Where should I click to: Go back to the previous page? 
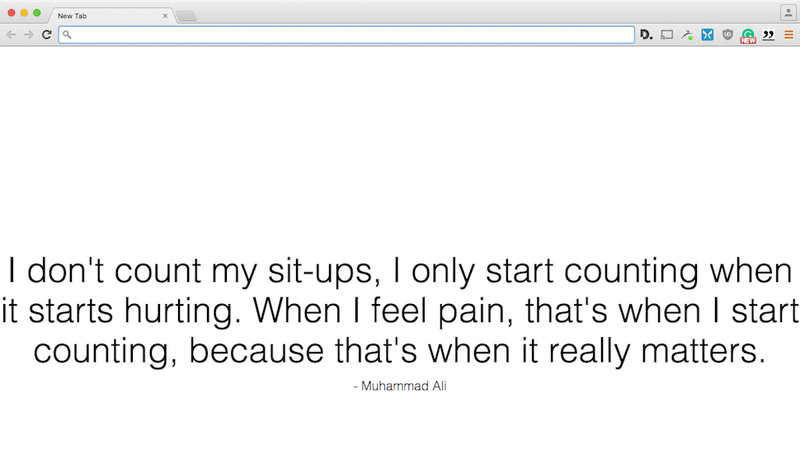11,35
